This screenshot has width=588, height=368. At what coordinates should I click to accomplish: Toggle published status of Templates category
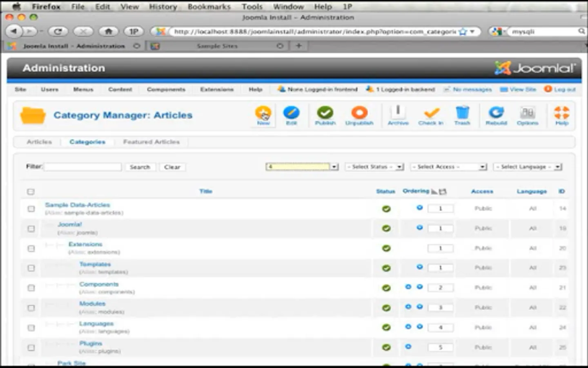coord(386,268)
